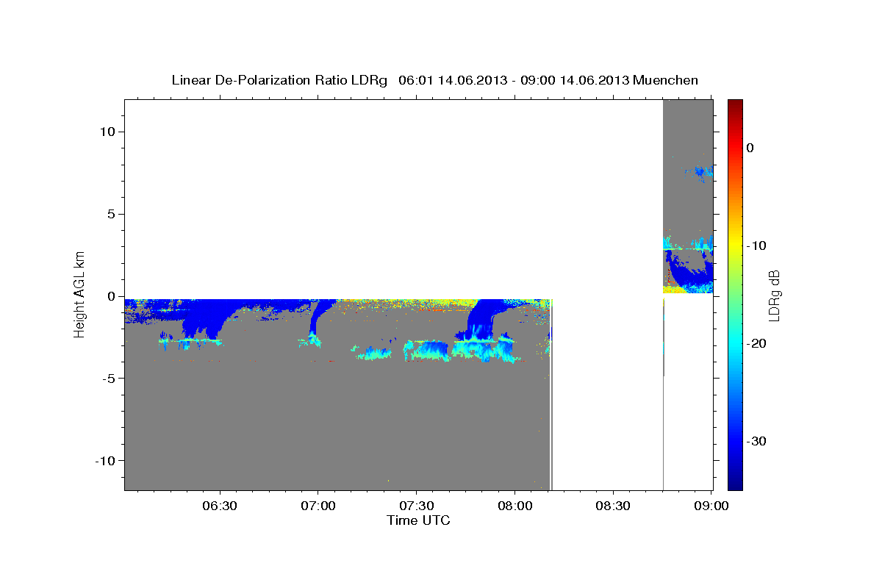The height and width of the screenshot is (588, 882).
Task: Click the '-30' colorbar tick label
Action: [x=757, y=441]
